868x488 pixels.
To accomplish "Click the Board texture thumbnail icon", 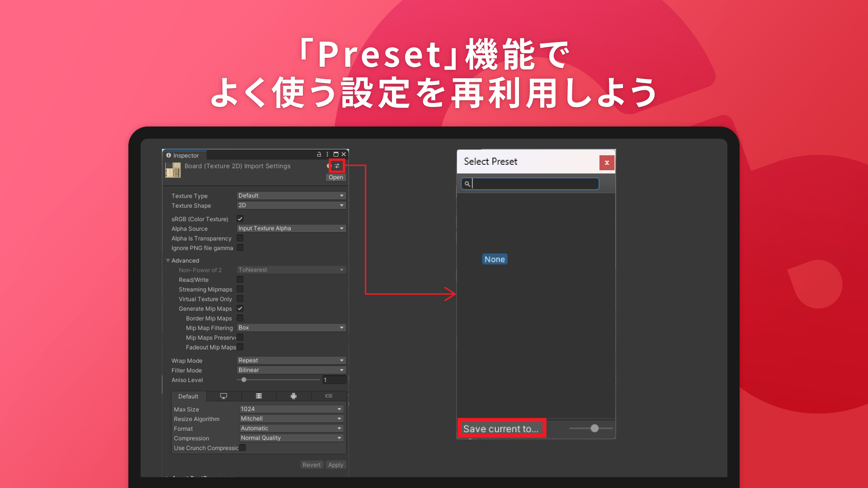I will [x=173, y=170].
